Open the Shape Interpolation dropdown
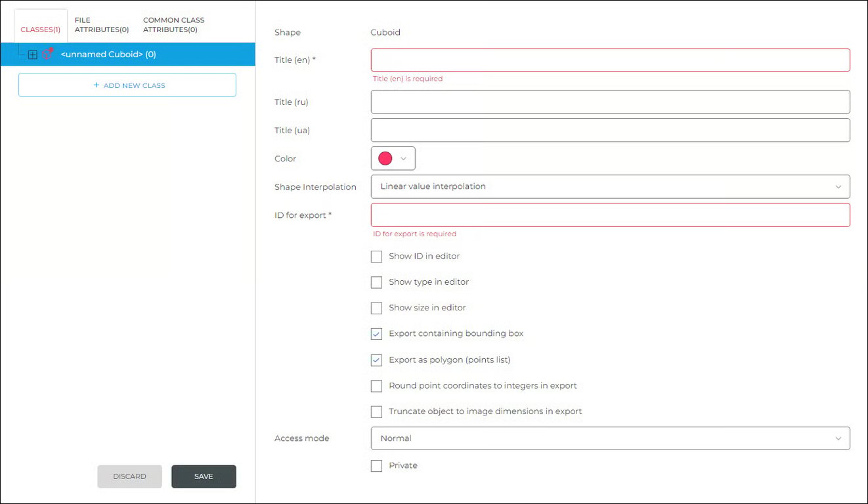The height and width of the screenshot is (504, 868). point(611,186)
